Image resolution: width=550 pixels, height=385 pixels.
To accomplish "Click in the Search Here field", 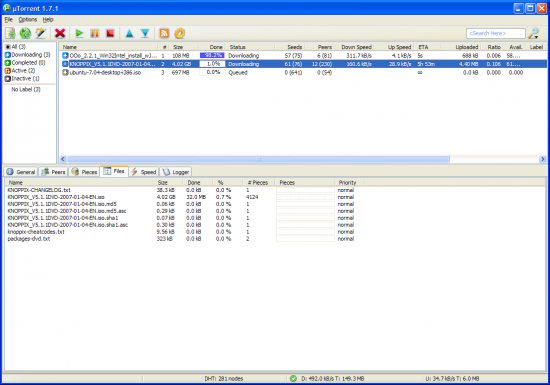I will click(495, 33).
